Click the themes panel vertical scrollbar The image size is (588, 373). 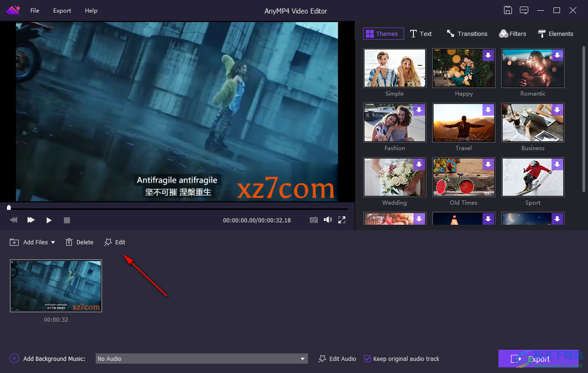coord(583,119)
